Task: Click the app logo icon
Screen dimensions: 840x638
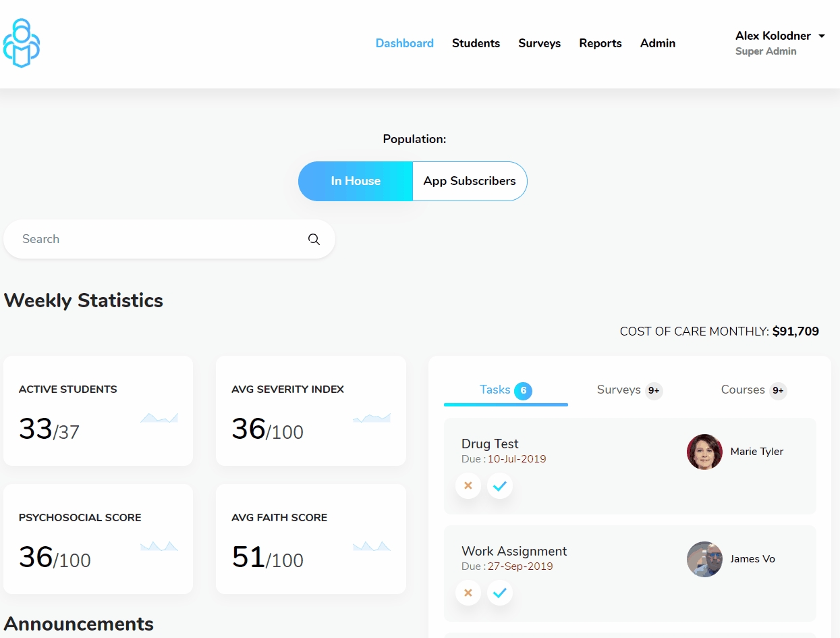Action: [x=22, y=43]
